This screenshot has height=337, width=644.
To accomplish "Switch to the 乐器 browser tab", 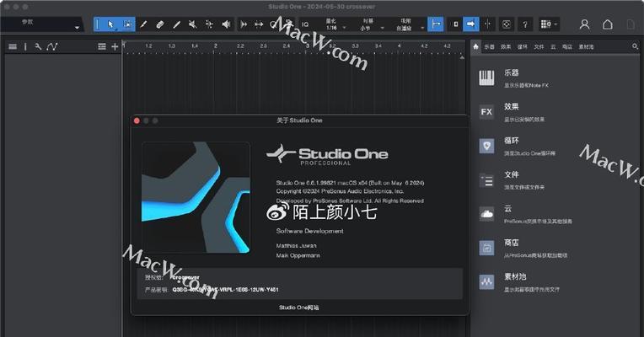I will (489, 47).
